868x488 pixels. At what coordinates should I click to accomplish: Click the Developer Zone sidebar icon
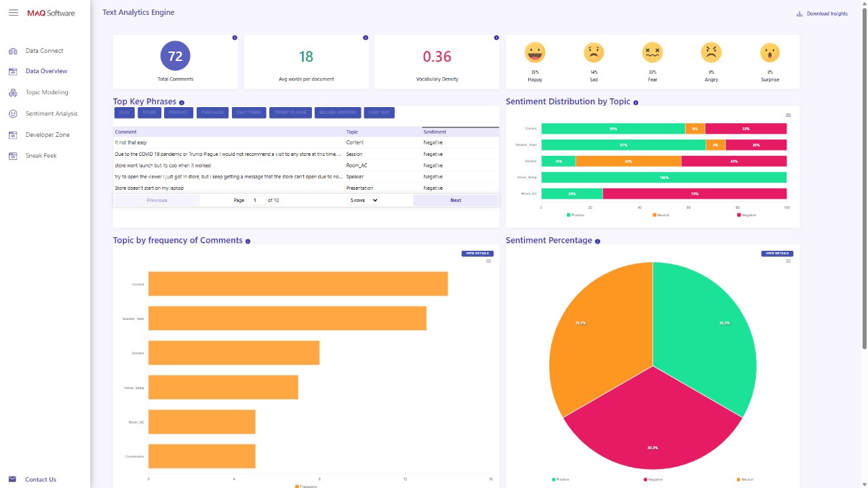click(x=13, y=135)
